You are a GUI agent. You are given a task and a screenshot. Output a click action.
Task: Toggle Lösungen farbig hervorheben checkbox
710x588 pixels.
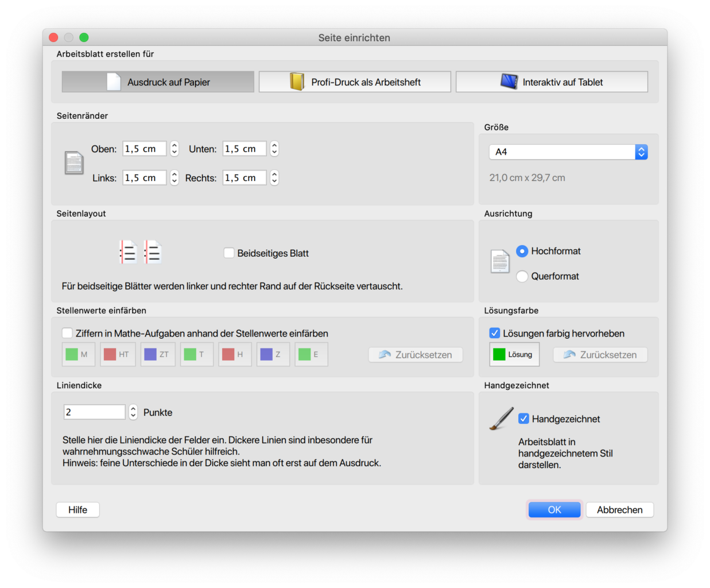494,333
